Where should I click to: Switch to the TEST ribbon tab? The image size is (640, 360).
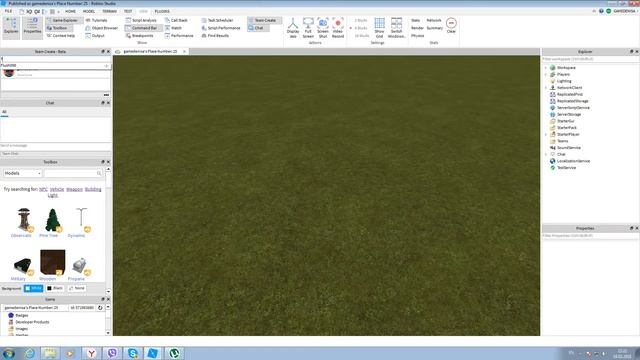pyautogui.click(x=128, y=11)
